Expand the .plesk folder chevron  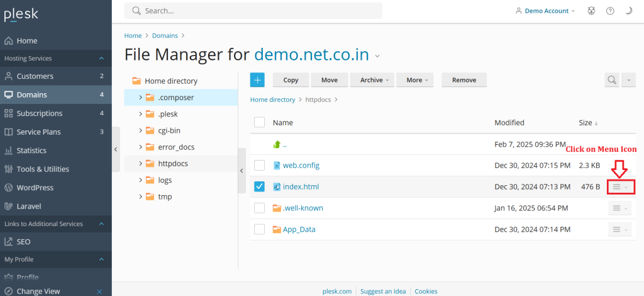click(x=140, y=114)
